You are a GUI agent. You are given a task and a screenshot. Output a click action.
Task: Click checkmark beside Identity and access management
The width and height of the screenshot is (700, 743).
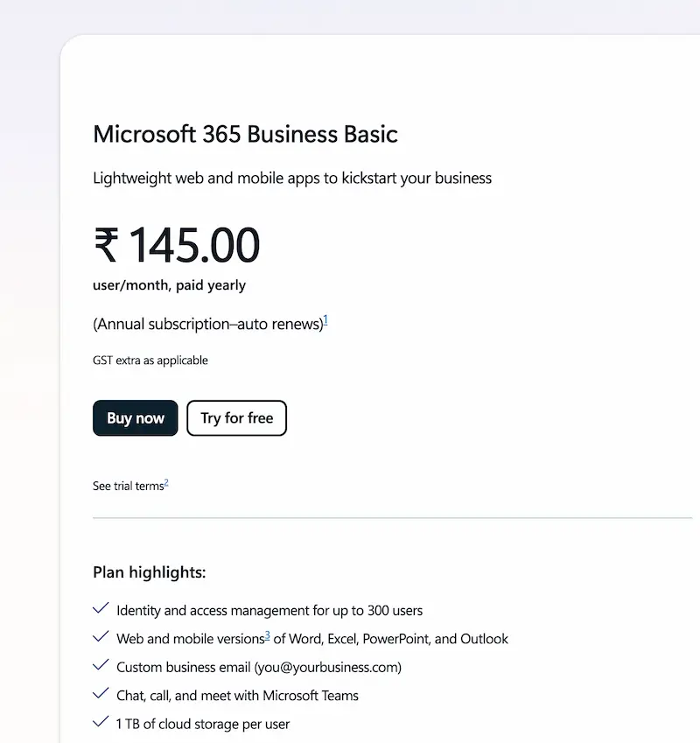click(101, 609)
